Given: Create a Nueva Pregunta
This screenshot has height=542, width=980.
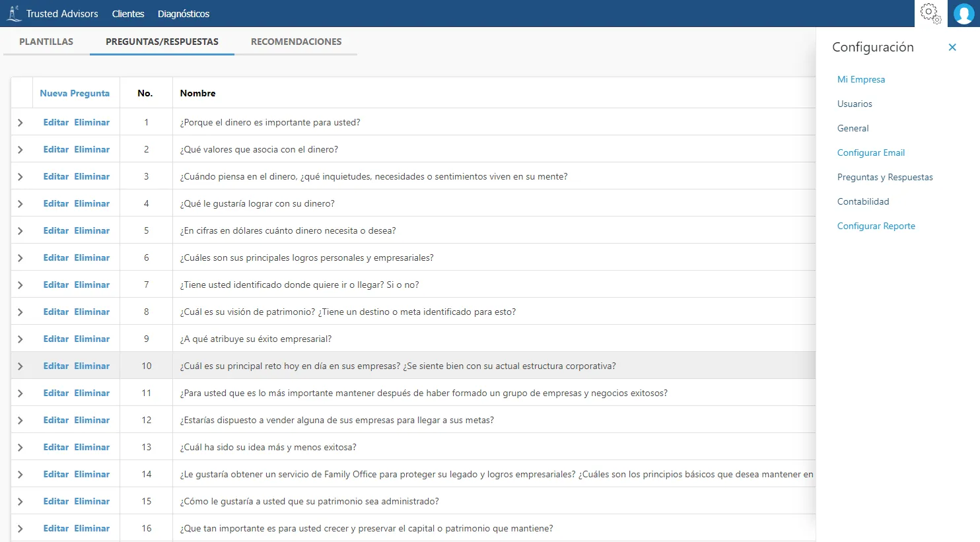Looking at the screenshot, I should coord(75,93).
